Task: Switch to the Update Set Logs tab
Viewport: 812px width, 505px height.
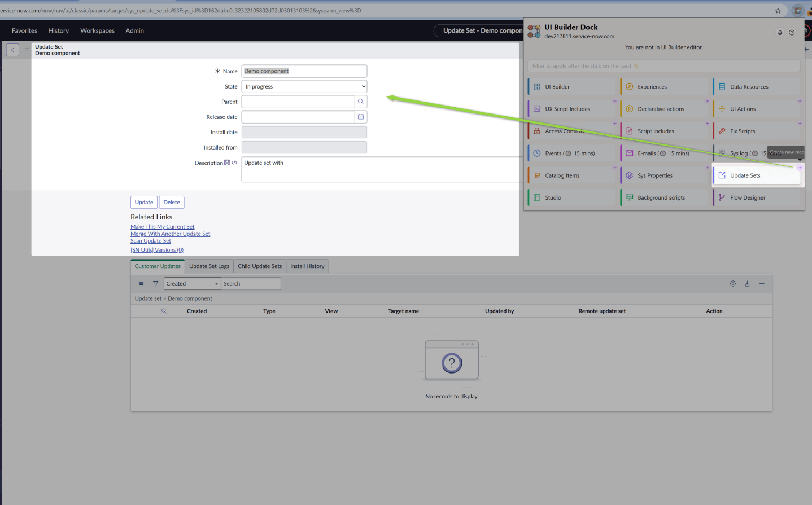Action: tap(209, 266)
